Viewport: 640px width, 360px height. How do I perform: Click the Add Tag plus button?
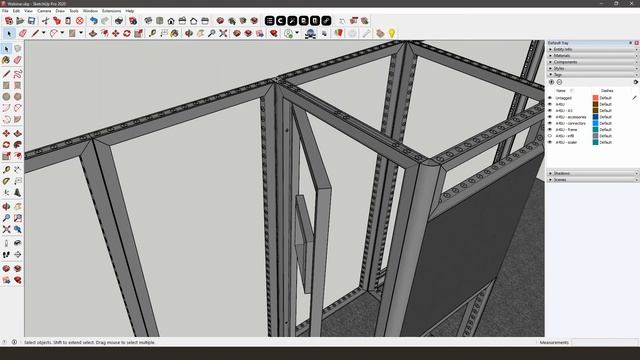coord(551,82)
